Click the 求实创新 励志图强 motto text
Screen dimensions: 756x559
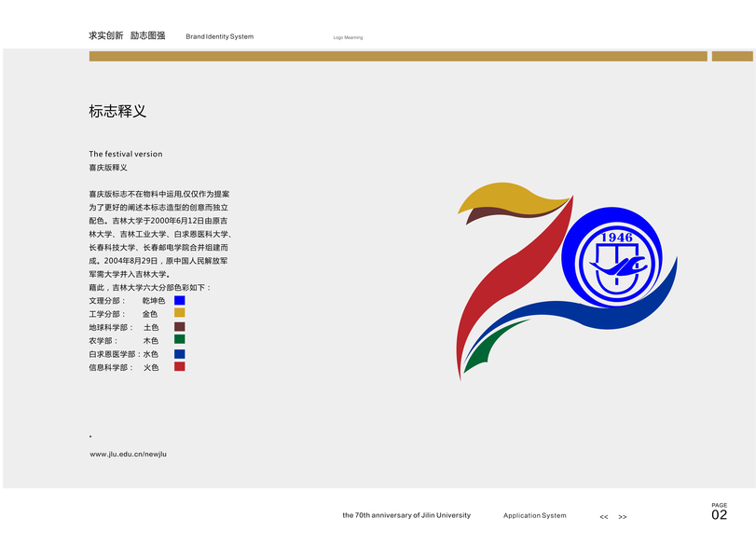click(127, 35)
